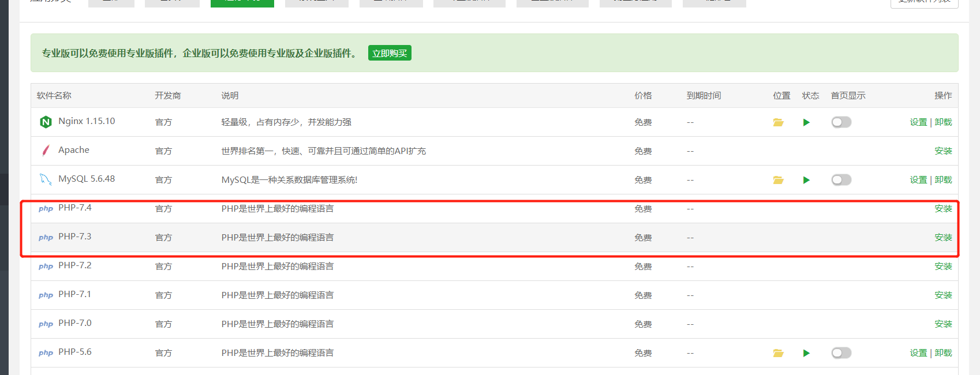Click the php icon beside PHP-7.2
This screenshot has width=980, height=375.
click(46, 267)
